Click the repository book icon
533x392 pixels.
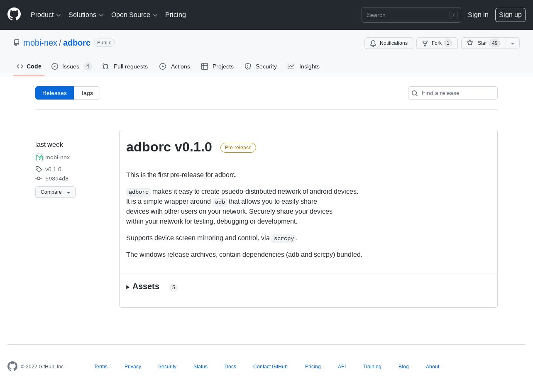tap(17, 43)
